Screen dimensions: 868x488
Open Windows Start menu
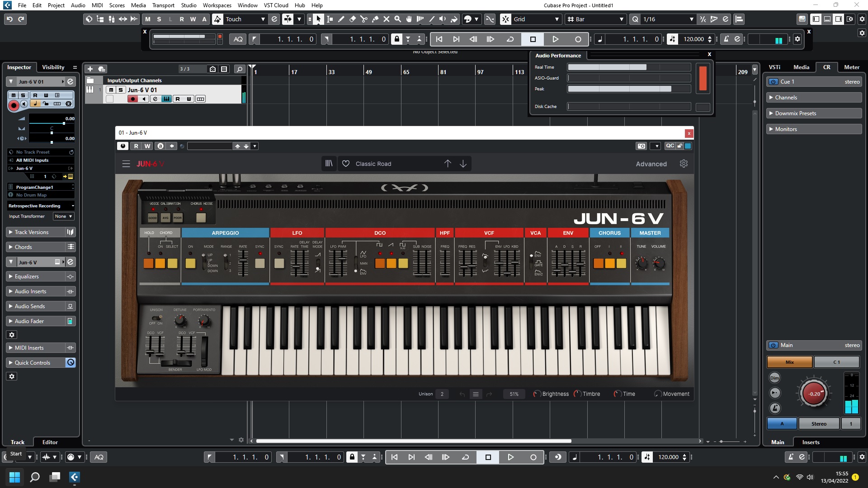coord(14,477)
